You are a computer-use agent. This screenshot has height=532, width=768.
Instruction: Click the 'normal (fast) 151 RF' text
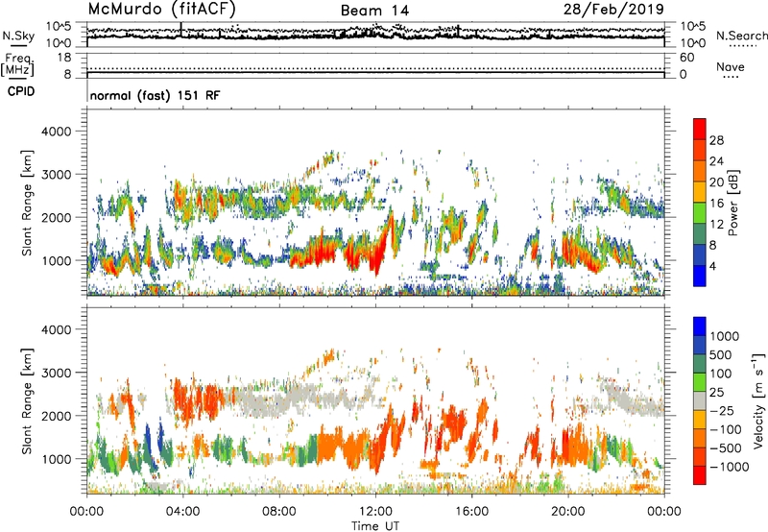coord(155,95)
